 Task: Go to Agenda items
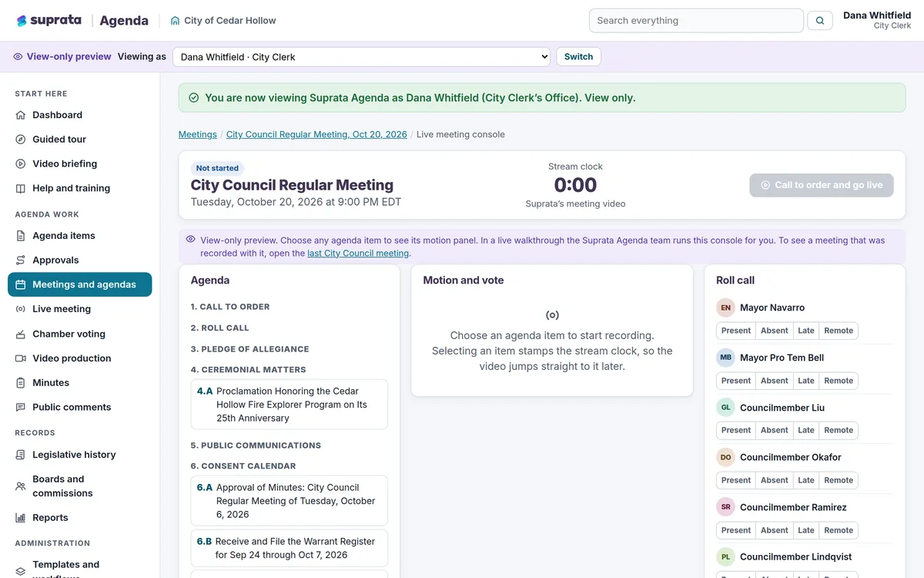[x=80, y=236]
